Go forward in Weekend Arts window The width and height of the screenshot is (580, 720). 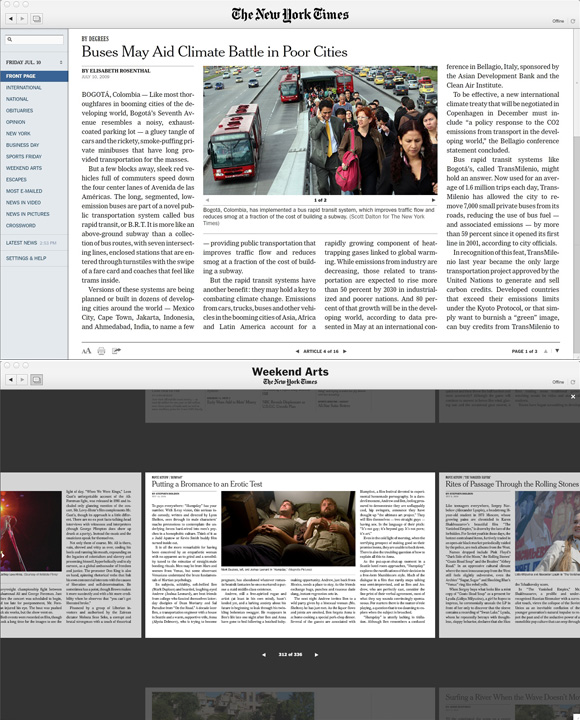coord(22,380)
